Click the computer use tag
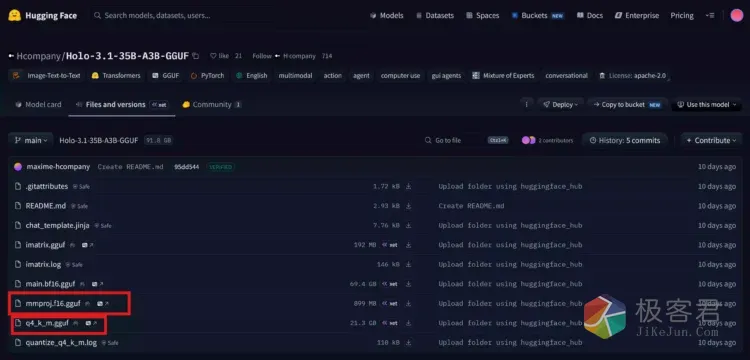The image size is (750, 360). (x=400, y=76)
